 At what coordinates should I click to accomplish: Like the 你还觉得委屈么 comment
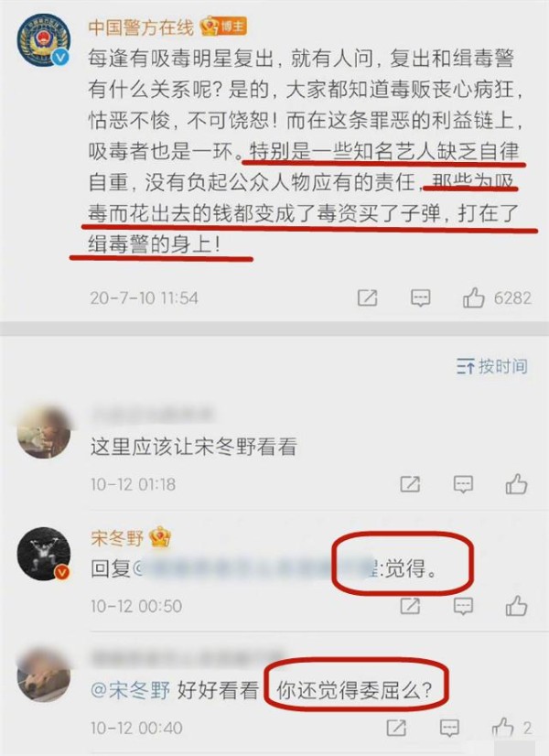pyautogui.click(x=502, y=728)
